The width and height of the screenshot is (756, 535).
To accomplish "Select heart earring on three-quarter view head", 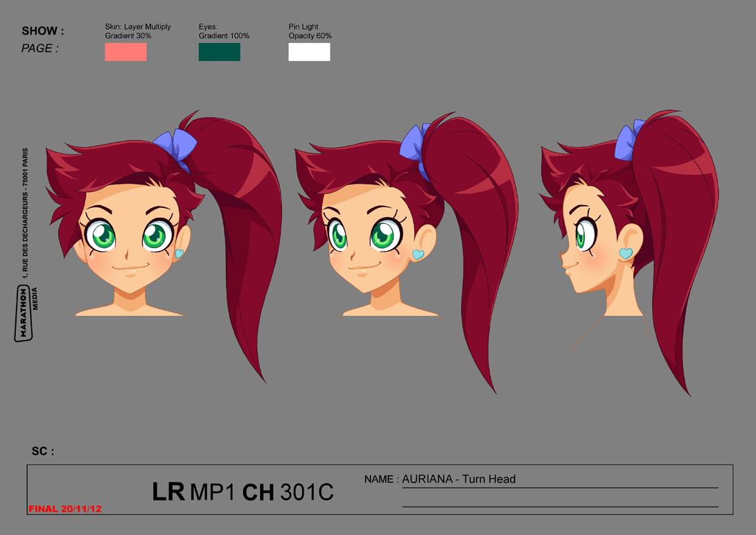I will click(x=418, y=255).
